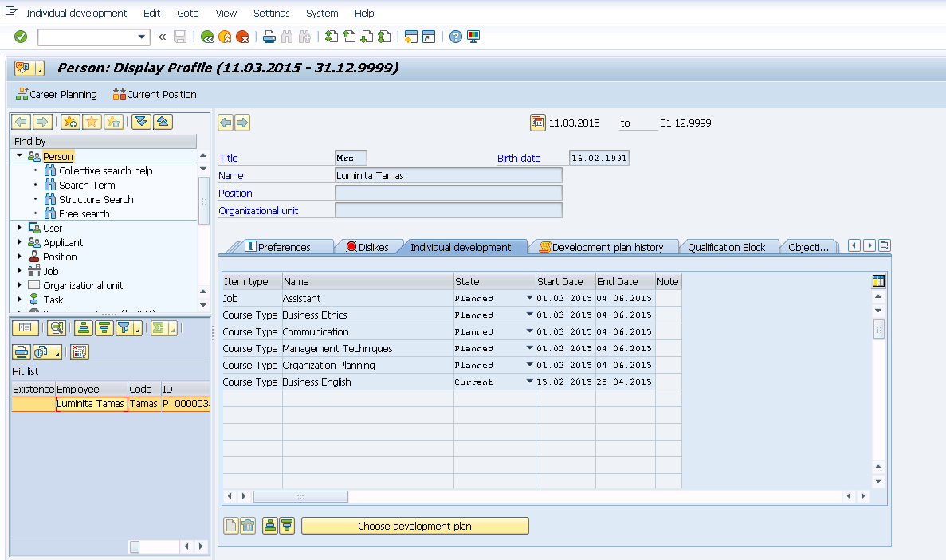The width and height of the screenshot is (946, 560).
Task: Select Luminita Tamas in hit list
Action: click(91, 404)
